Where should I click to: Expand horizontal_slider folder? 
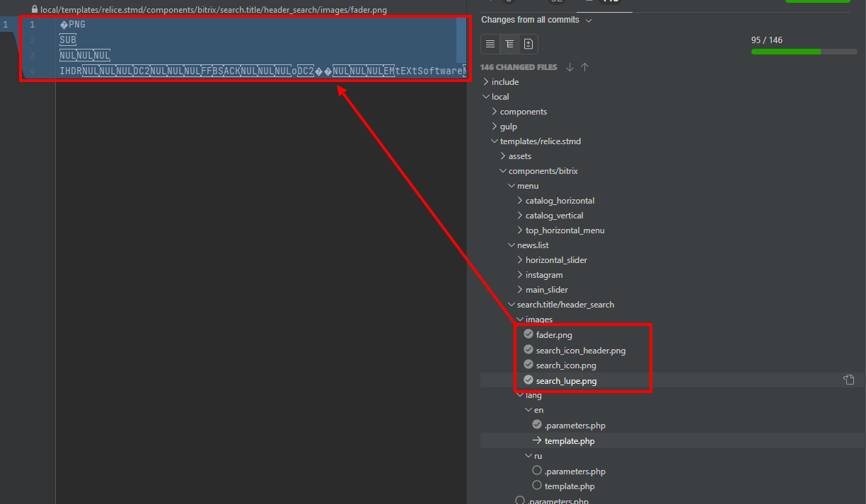(520, 260)
